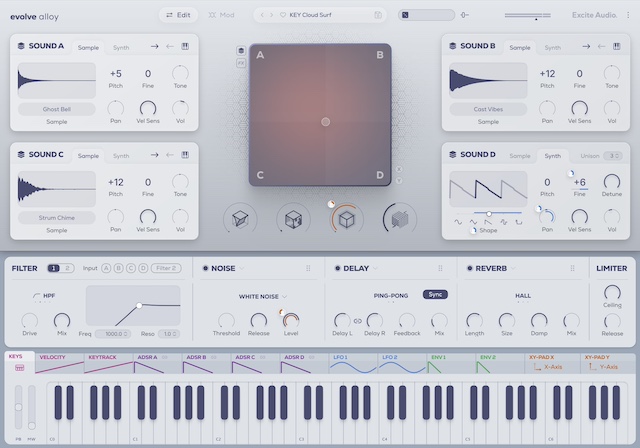
Task: Click the favorite heart icon beside preset name
Action: [283, 15]
